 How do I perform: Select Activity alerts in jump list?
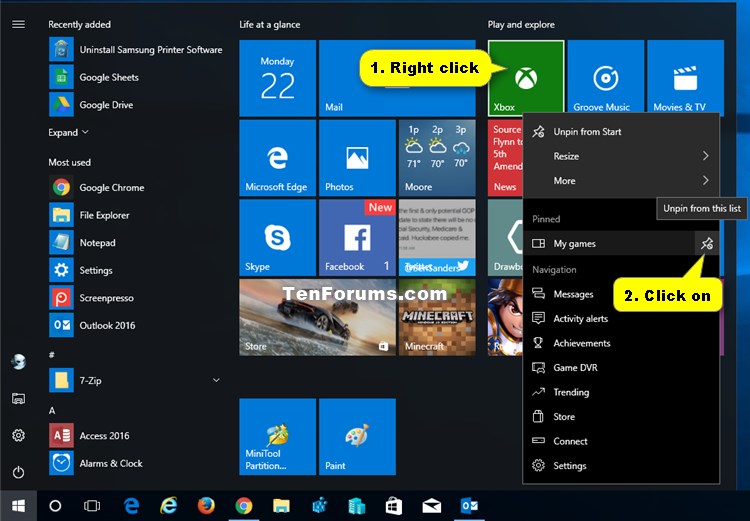621,319
